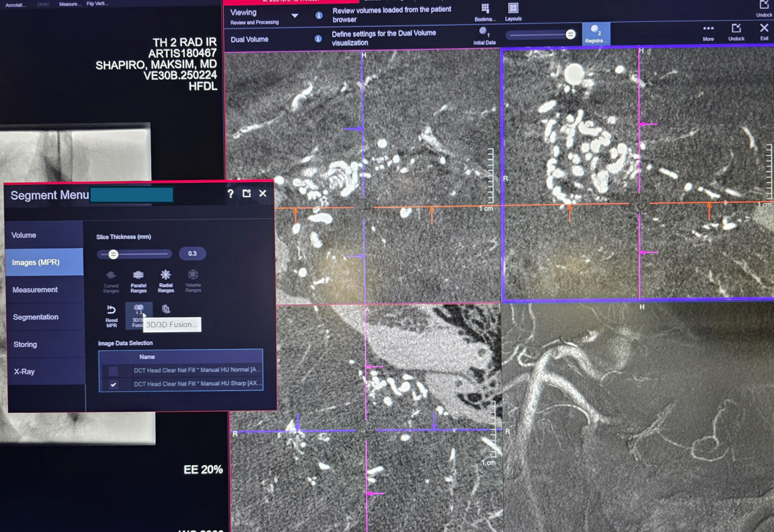774x532 pixels.
Task: Expand the Viewing workflow dropdown
Action: [295, 16]
